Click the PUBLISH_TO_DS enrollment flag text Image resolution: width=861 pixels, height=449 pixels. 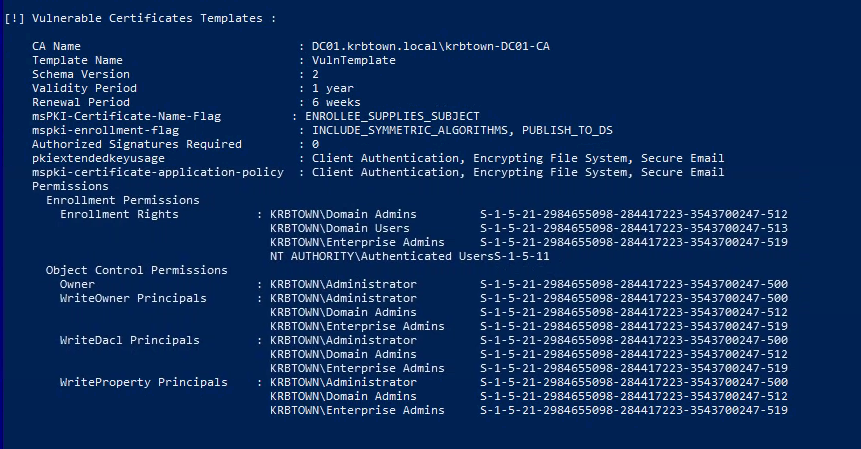pos(567,130)
